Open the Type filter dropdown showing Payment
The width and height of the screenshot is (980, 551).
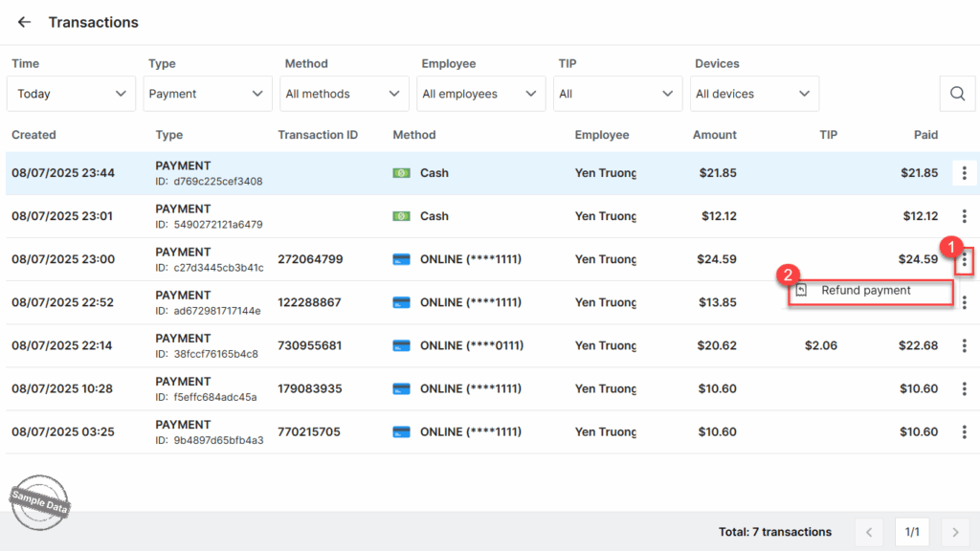(208, 94)
